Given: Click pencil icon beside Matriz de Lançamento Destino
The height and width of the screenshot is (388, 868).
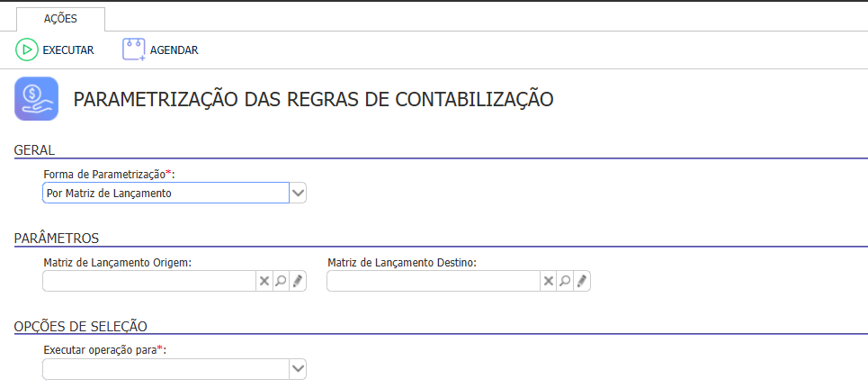Looking at the screenshot, I should click(582, 281).
